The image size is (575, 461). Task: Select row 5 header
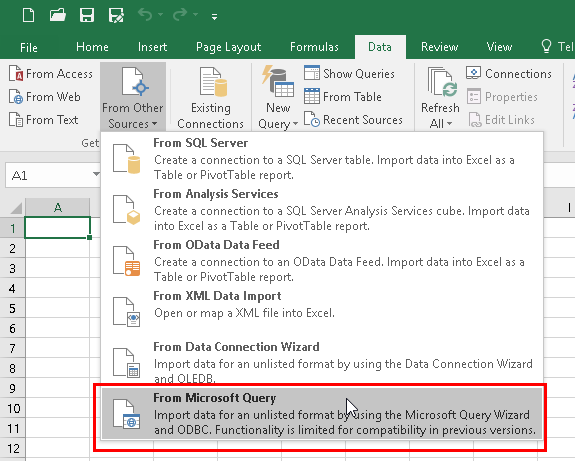[12, 308]
